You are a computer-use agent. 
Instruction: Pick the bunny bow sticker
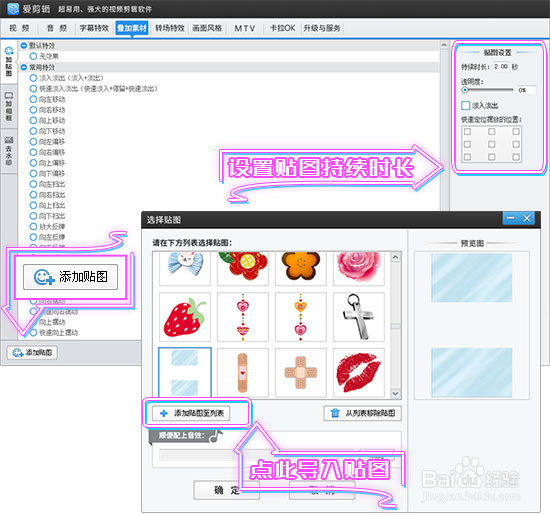coord(185,268)
